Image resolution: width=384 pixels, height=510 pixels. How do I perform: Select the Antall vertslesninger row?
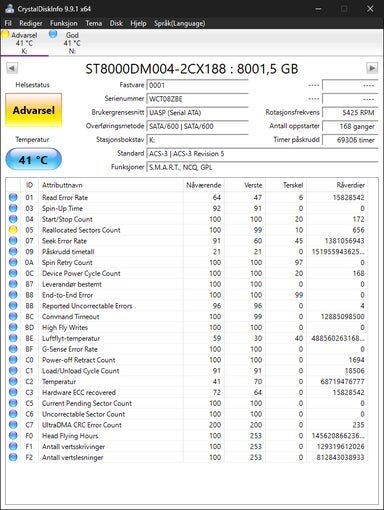point(187,457)
